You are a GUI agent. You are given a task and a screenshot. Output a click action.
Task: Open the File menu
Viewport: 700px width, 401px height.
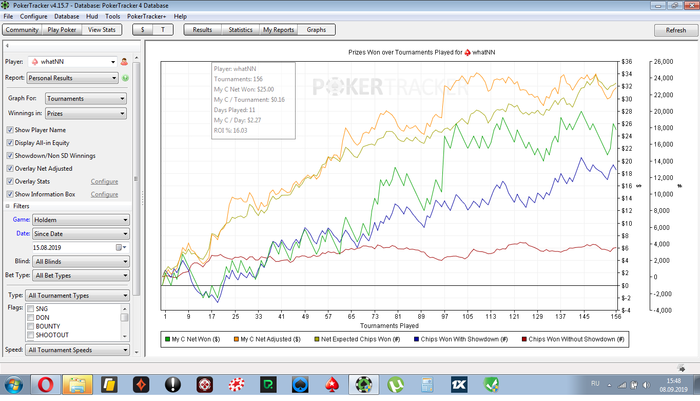click(x=8, y=16)
